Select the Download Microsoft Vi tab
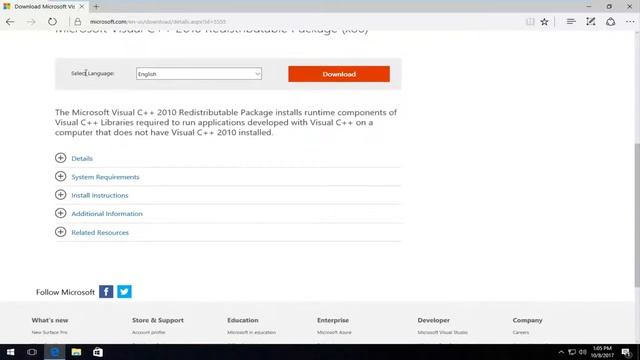The image size is (640, 360). (x=45, y=7)
